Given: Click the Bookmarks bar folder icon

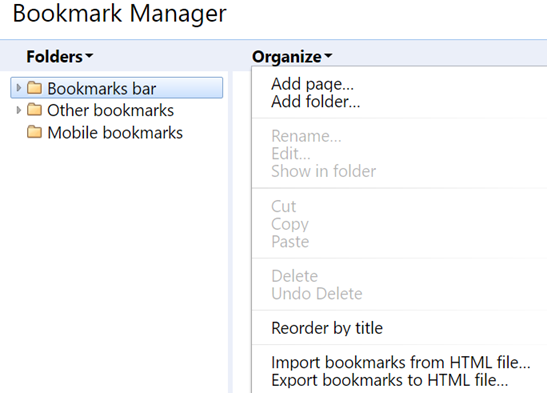Looking at the screenshot, I should (x=34, y=88).
